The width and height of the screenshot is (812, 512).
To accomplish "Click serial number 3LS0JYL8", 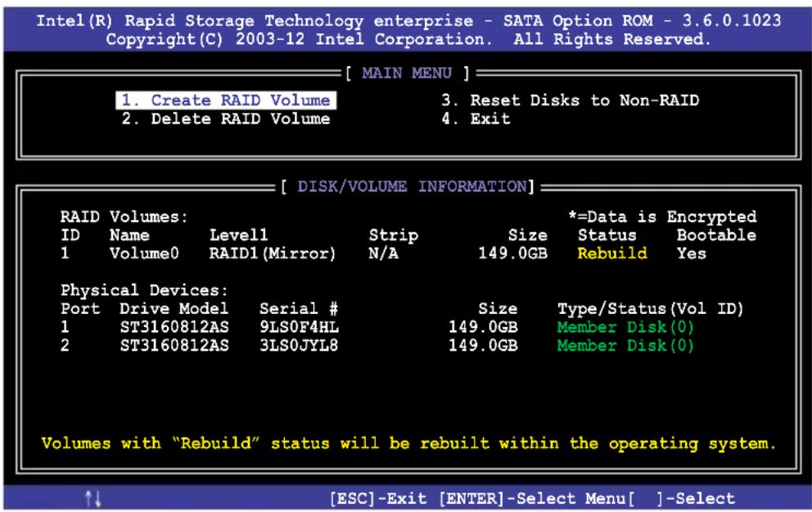I will coord(299,345).
